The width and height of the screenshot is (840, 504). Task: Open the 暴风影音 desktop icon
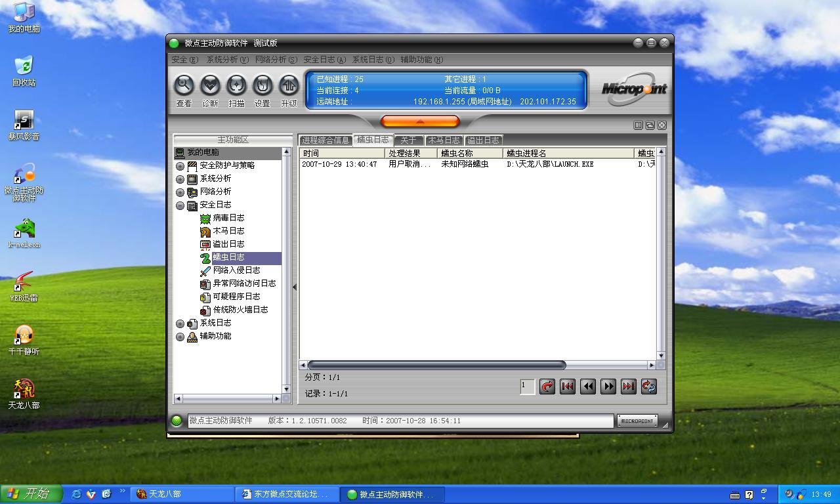pos(24,125)
